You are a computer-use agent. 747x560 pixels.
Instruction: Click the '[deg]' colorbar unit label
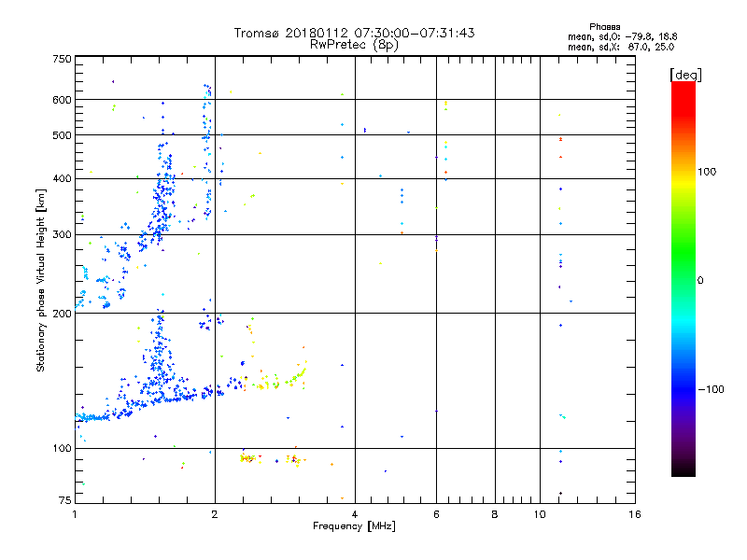(x=685, y=75)
